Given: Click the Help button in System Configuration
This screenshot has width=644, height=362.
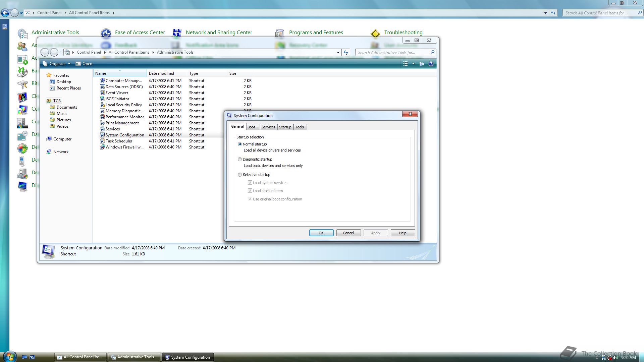Looking at the screenshot, I should tap(402, 233).
